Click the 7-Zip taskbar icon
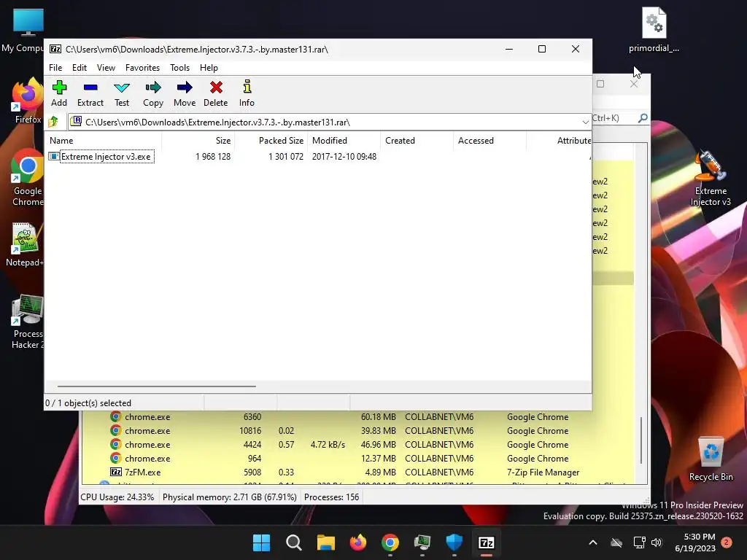This screenshot has width=747, height=560. [486, 542]
